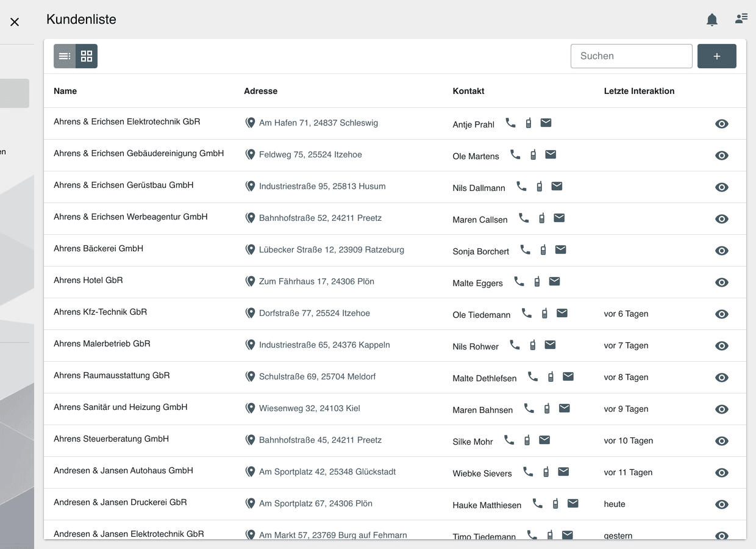Switch to list view layout
The width and height of the screenshot is (756, 549).
(x=65, y=56)
